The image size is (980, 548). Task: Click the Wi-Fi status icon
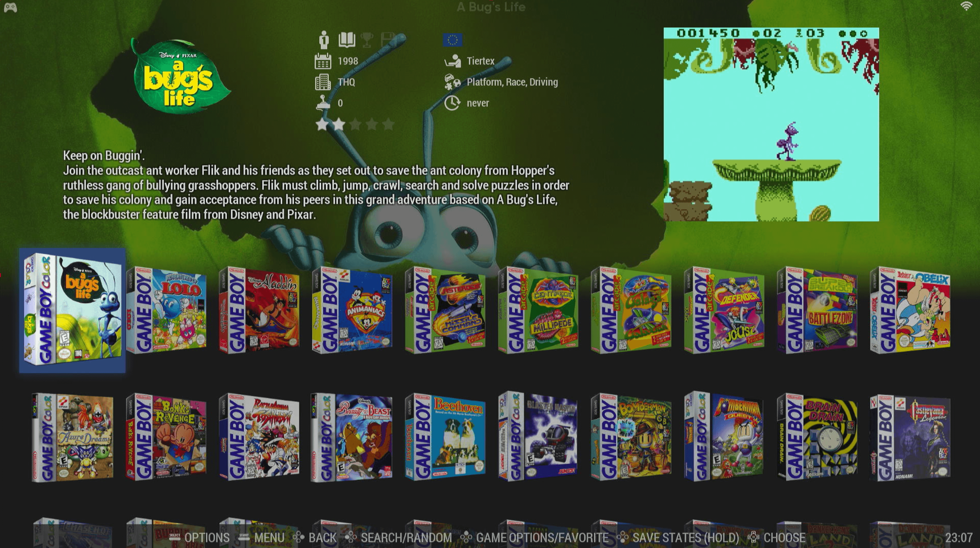click(x=967, y=6)
